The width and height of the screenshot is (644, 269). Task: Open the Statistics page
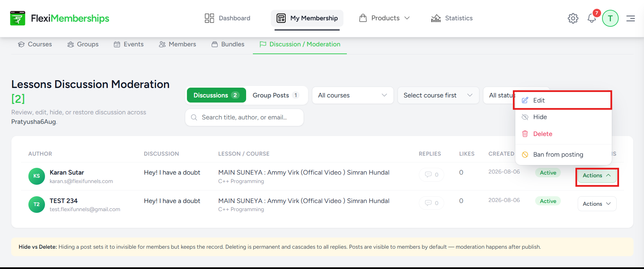coord(452,18)
